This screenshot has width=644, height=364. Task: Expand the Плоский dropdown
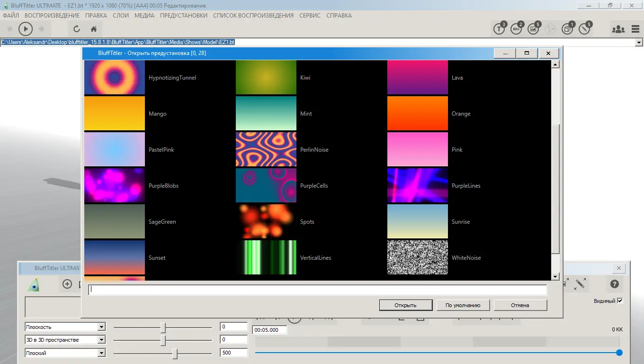click(101, 353)
